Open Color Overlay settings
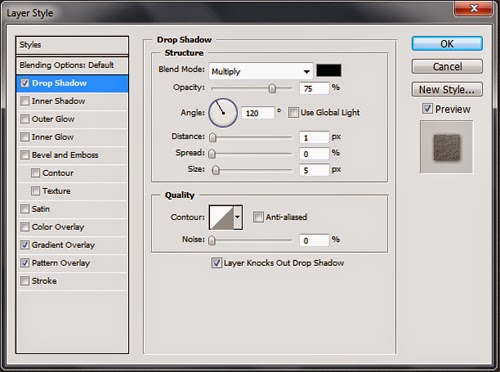The width and height of the screenshot is (500, 372). [58, 227]
